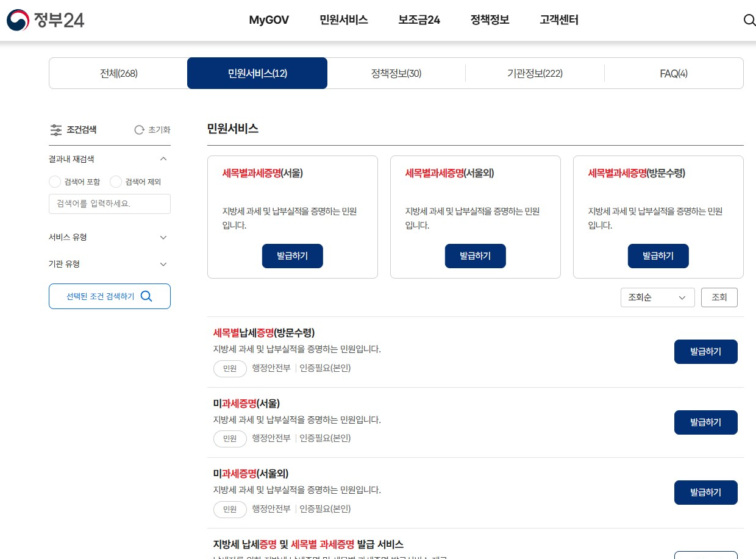Image resolution: width=756 pixels, height=559 pixels.
Task: Select the 검색어 제외 radio button
Action: [116, 182]
